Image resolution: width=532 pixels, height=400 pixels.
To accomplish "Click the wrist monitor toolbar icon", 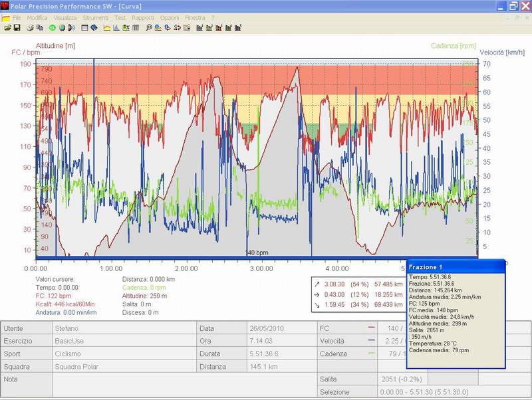I will click(x=62, y=28).
